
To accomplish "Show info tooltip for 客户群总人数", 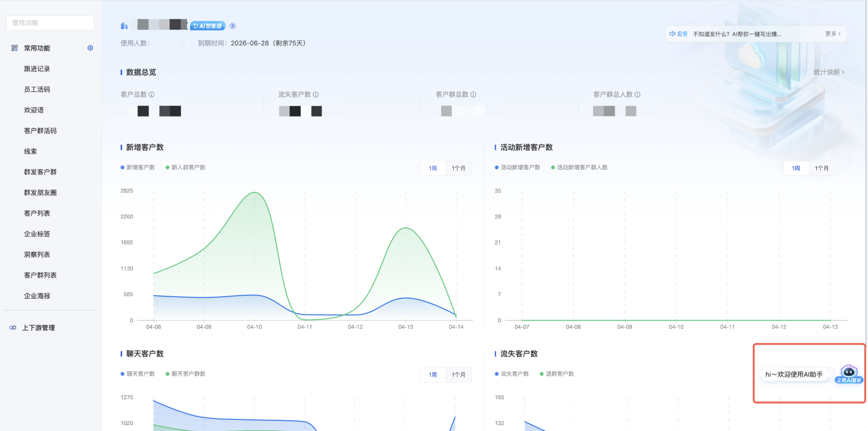I will pos(637,95).
